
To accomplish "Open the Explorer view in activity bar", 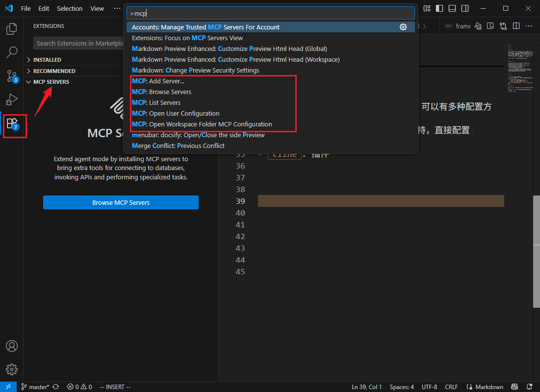I will [12, 29].
